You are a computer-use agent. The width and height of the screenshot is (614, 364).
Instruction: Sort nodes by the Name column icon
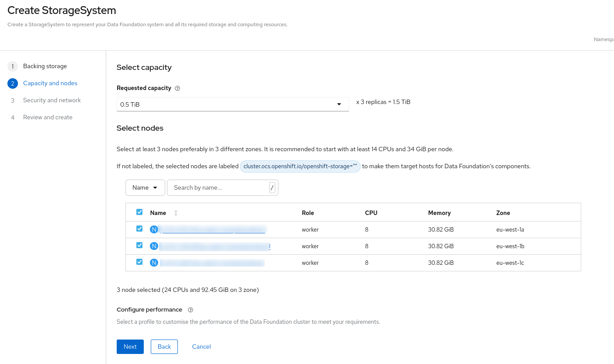176,213
